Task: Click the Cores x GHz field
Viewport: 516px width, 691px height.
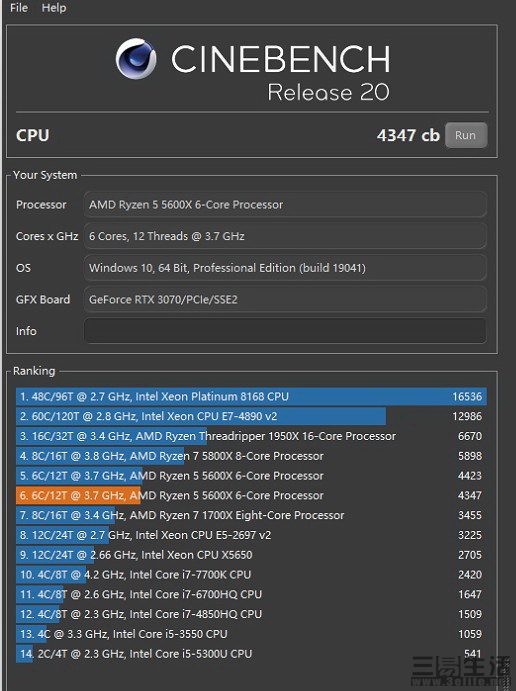Action: 285,236
